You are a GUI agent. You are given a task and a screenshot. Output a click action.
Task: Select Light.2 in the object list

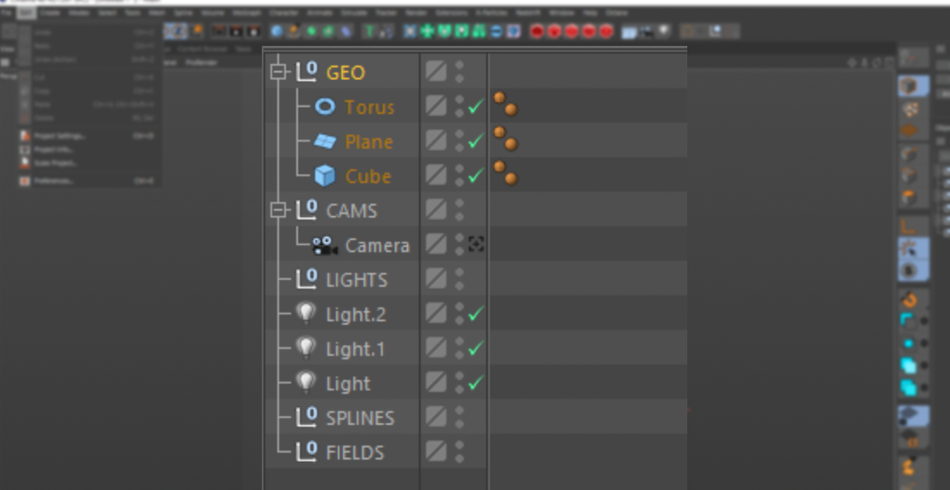(x=356, y=314)
